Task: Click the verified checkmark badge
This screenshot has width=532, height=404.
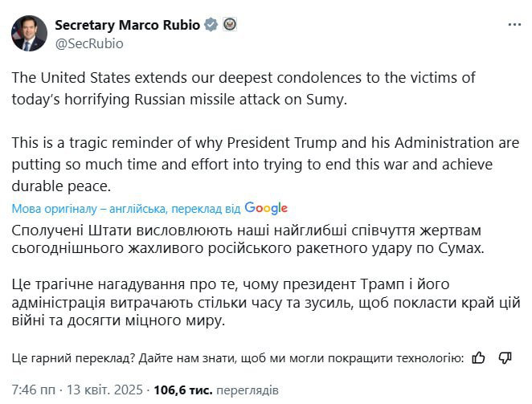Action: tap(211, 25)
